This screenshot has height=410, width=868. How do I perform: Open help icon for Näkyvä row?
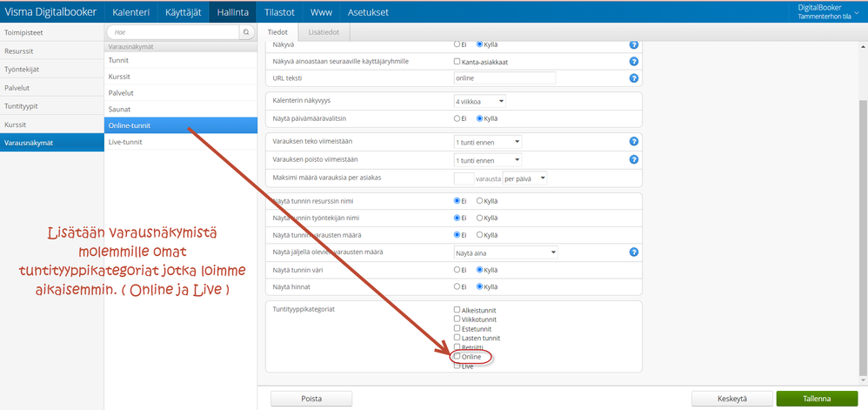pos(634,45)
